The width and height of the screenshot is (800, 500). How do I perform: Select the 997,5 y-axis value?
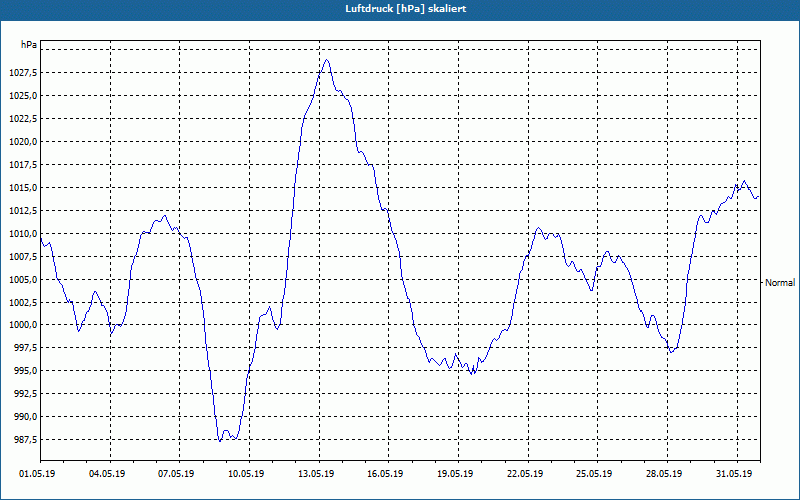click(26, 348)
